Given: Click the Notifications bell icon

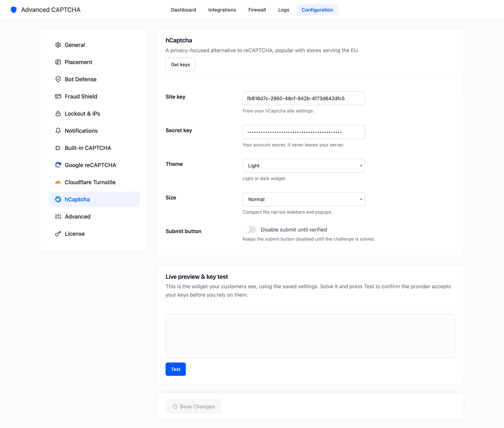Looking at the screenshot, I should point(58,131).
